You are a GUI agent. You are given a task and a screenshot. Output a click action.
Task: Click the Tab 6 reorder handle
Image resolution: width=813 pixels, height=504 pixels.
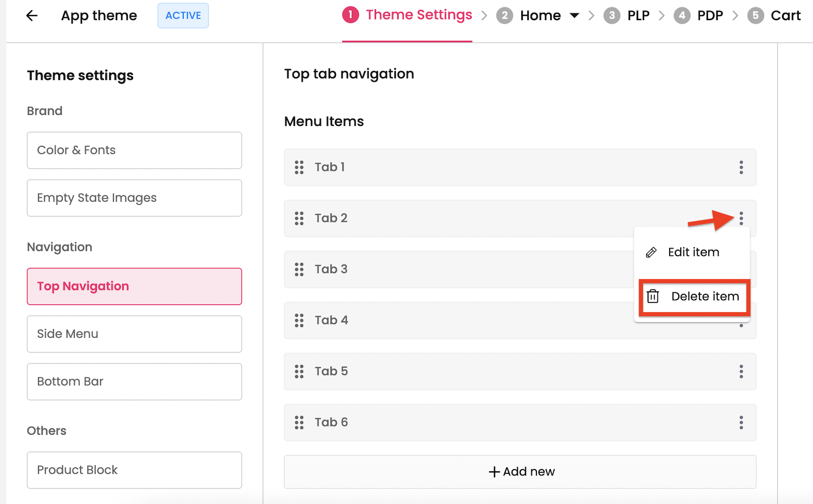pos(299,422)
